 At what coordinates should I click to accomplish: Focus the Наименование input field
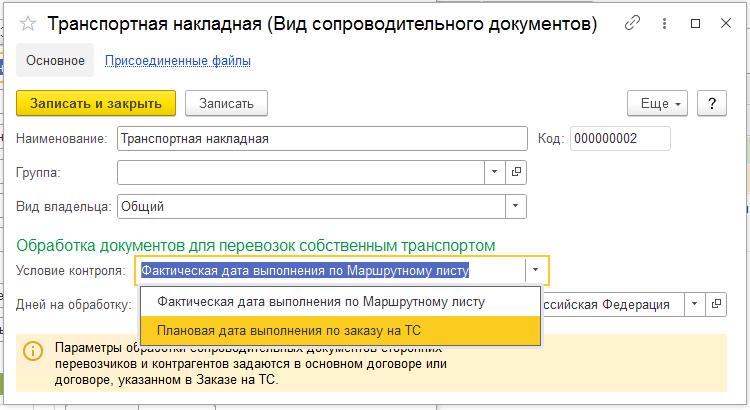(322, 139)
